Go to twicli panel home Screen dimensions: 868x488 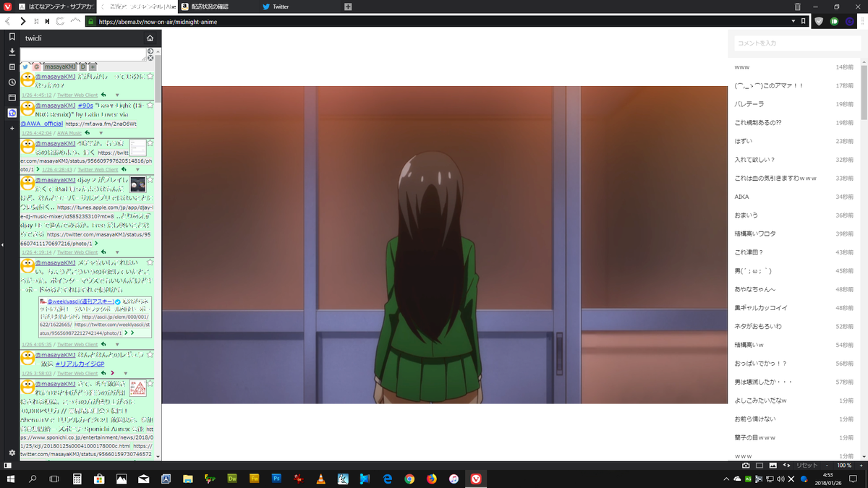pyautogui.click(x=150, y=38)
